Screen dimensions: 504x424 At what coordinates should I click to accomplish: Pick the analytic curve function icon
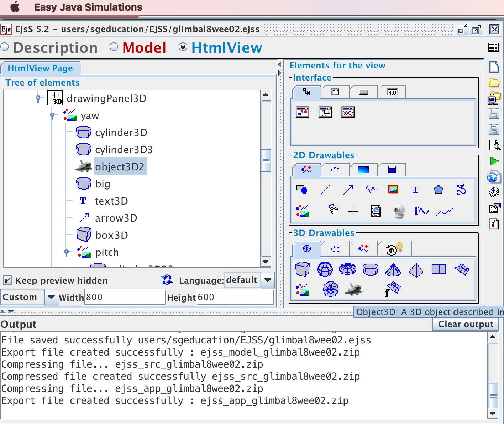click(x=421, y=211)
